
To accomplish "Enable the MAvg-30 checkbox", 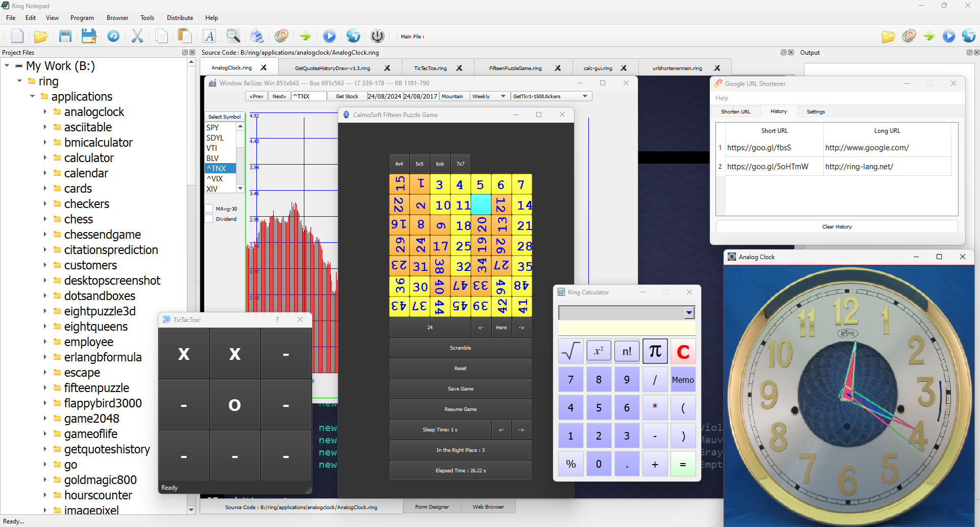I will [209, 209].
